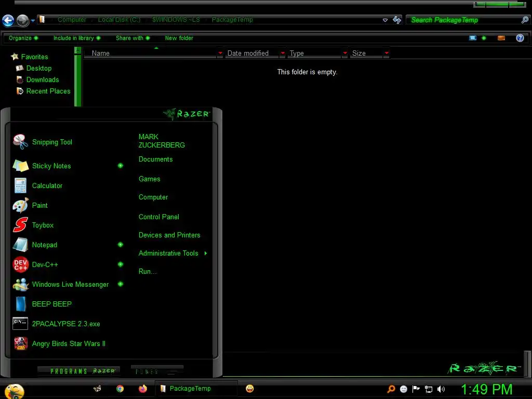Click Run... in the Start menu
Viewport: 532px width, 399px height.
(x=147, y=271)
